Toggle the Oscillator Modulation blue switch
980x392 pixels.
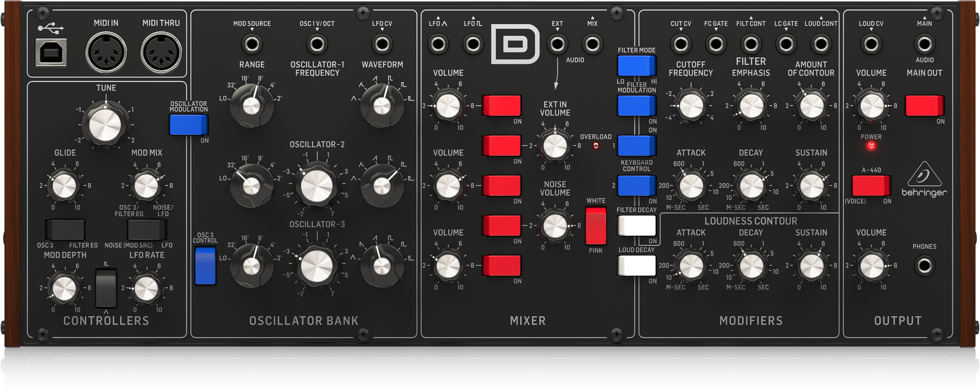point(188,124)
